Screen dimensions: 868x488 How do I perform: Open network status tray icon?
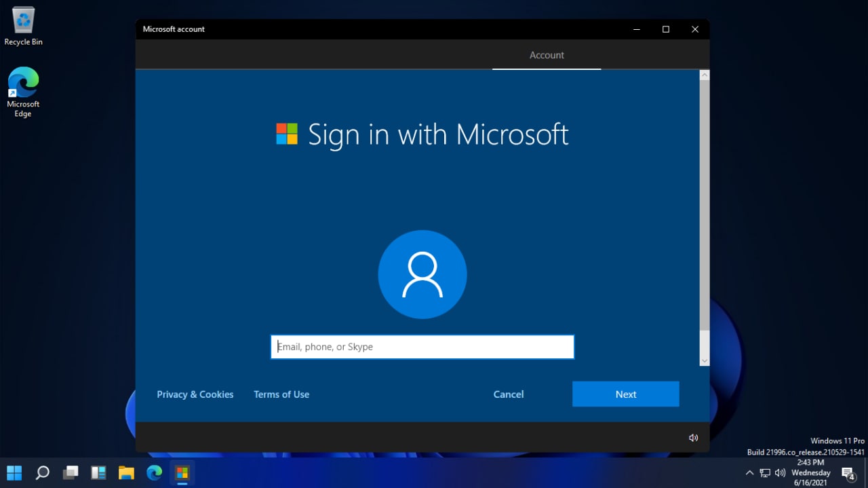[765, 473]
